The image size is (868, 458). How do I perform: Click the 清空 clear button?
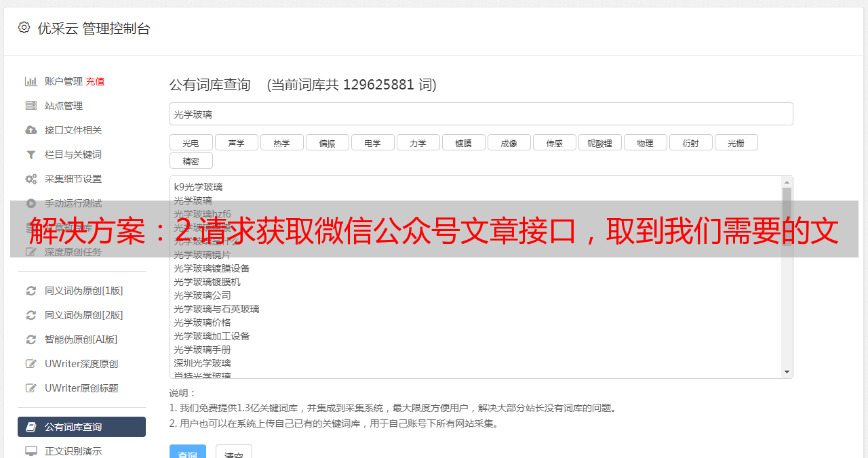click(234, 452)
